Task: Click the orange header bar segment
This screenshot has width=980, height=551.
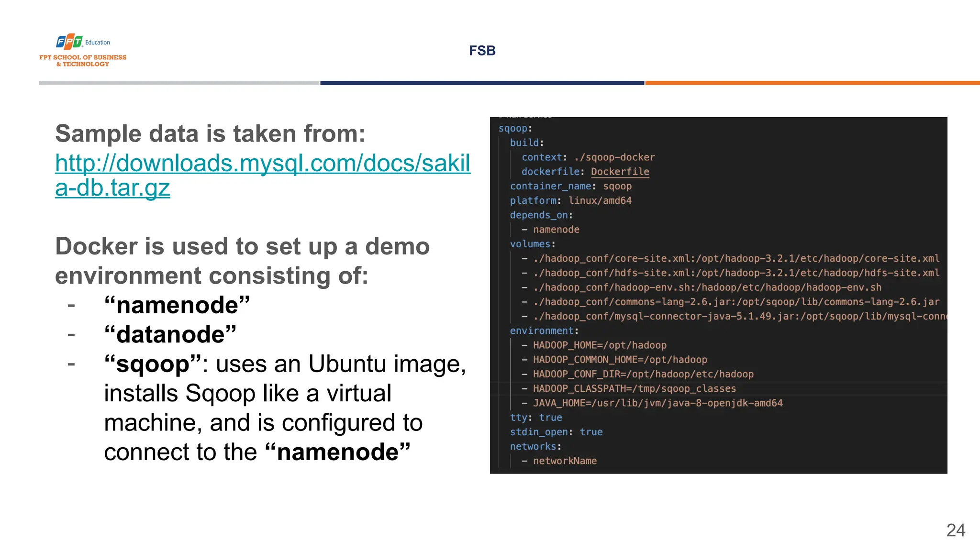Action: pos(812,83)
